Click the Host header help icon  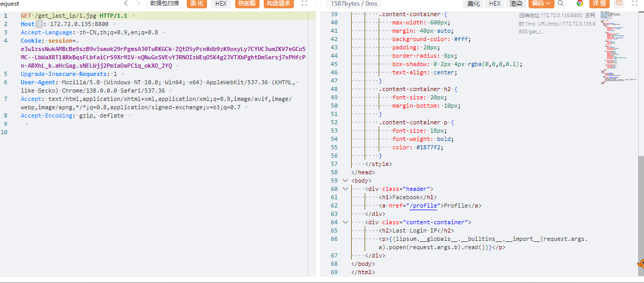tap(38, 24)
